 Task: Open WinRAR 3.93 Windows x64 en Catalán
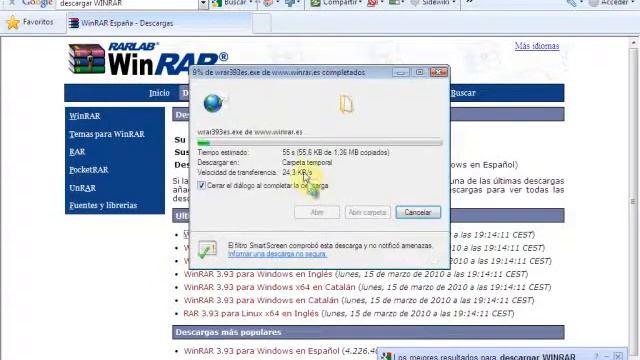coord(269,287)
